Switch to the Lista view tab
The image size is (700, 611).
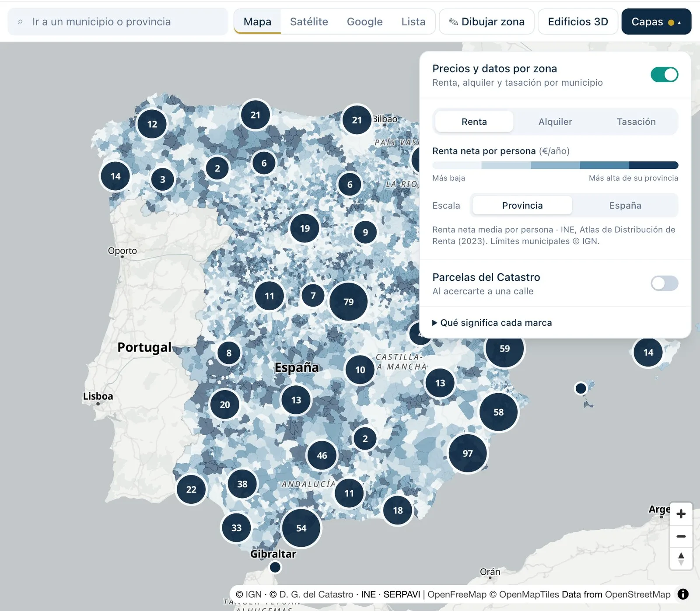click(413, 22)
